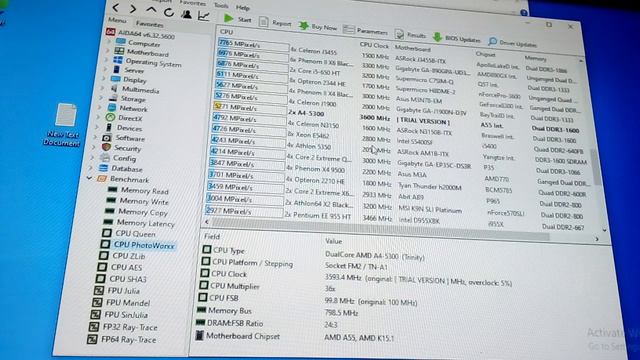Select the Operating System tree icon
This screenshot has width=640, height=360.
tap(118, 60)
